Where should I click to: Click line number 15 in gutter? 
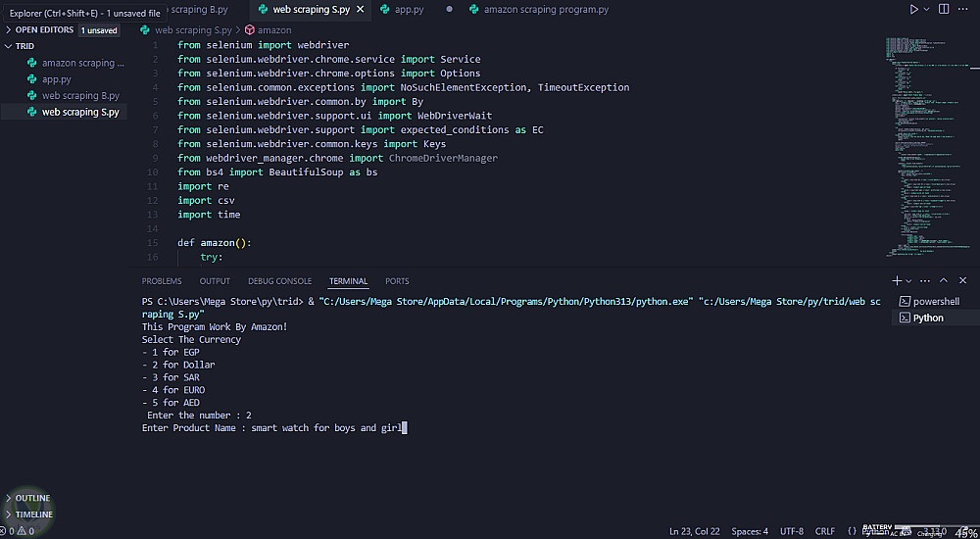click(155, 243)
